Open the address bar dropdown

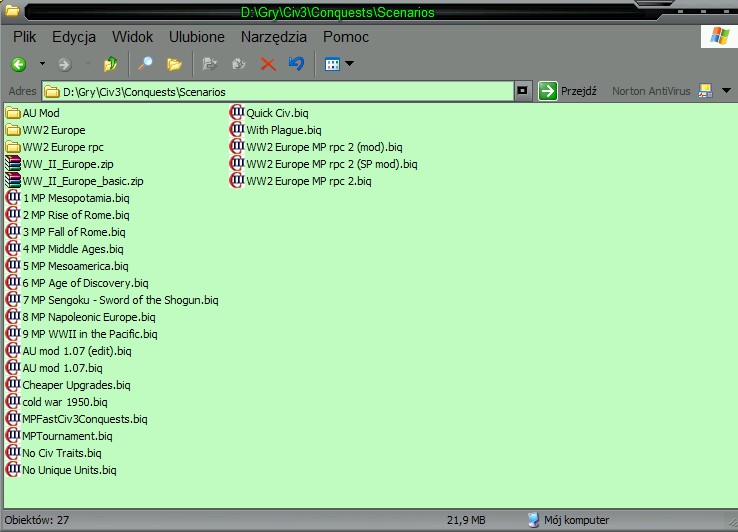tap(521, 91)
